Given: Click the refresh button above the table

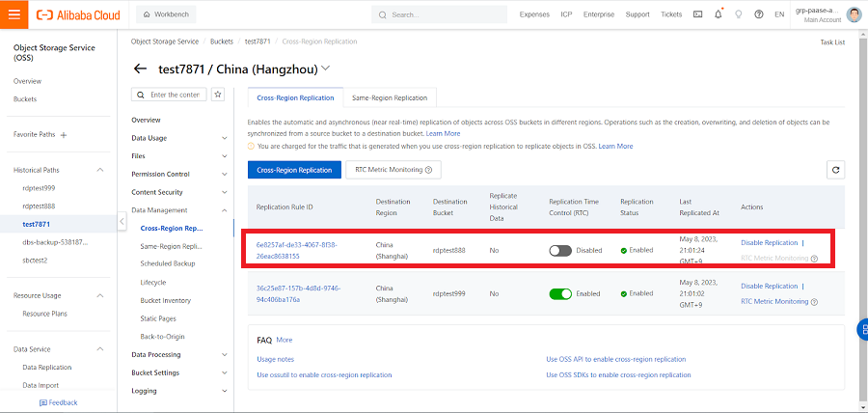Looking at the screenshot, I should [836, 170].
